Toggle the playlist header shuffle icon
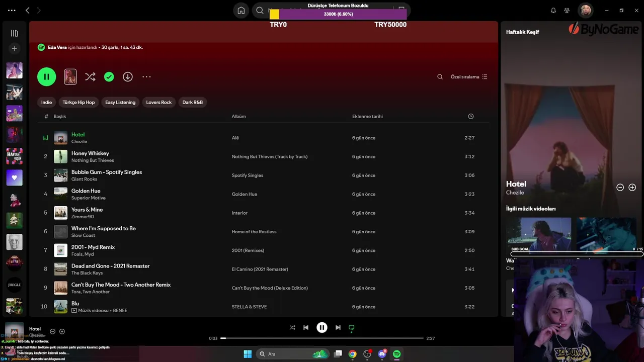The width and height of the screenshot is (644, 362). (x=90, y=77)
